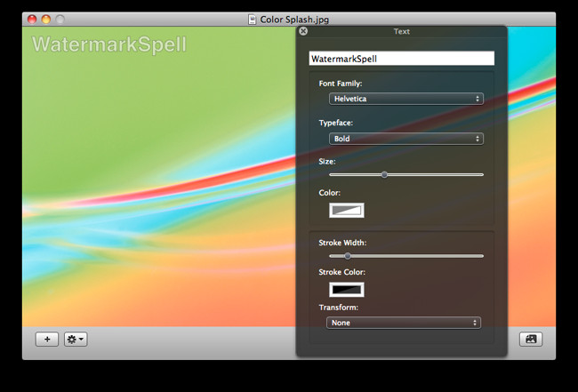This screenshot has height=392, width=578.
Task: Click the plus add watermark button
Action: [x=47, y=339]
